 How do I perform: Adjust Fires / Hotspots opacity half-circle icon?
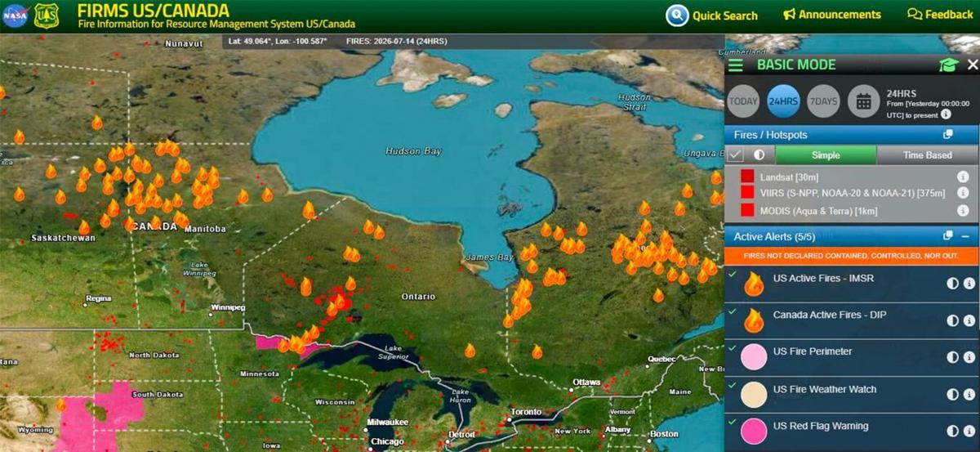[x=759, y=154]
